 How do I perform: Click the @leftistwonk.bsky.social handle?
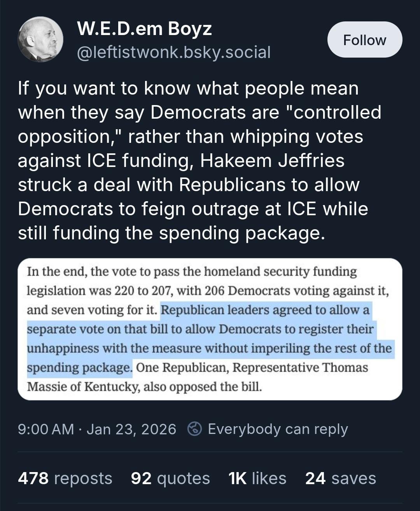[x=173, y=52]
